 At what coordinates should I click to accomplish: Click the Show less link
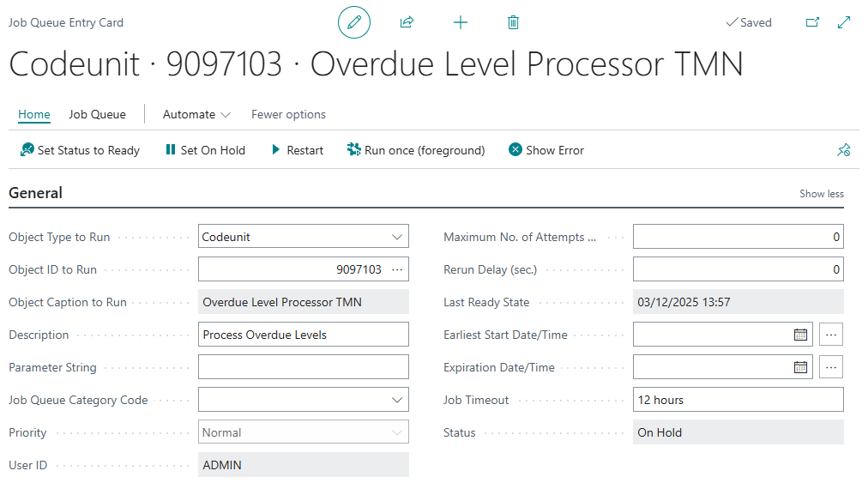coord(821,194)
